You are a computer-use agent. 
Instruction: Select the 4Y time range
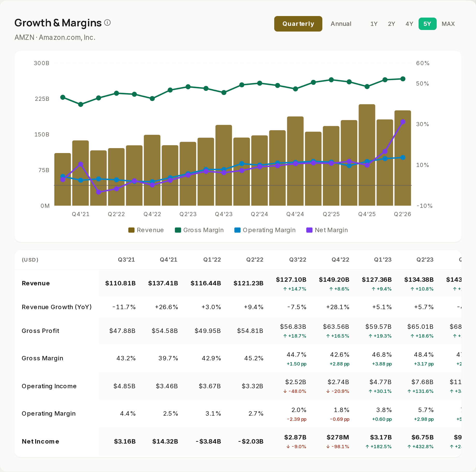[x=409, y=24]
